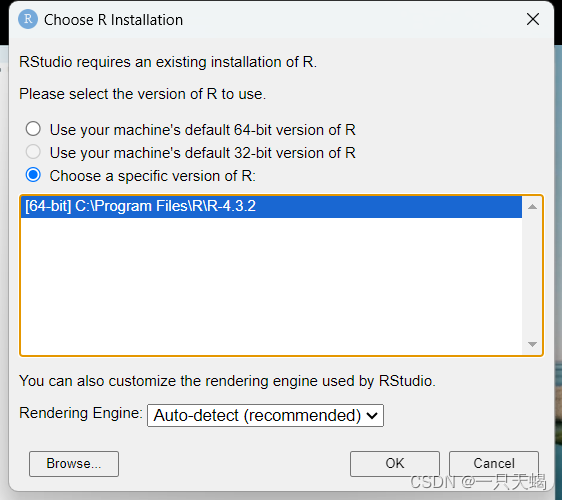The height and width of the screenshot is (500, 562).
Task: Click the R versions list scrollbar track
Action: pyautogui.click(x=532, y=276)
